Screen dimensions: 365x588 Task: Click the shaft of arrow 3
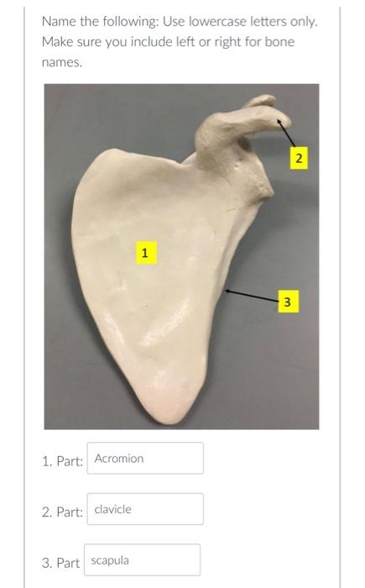[x=253, y=296]
